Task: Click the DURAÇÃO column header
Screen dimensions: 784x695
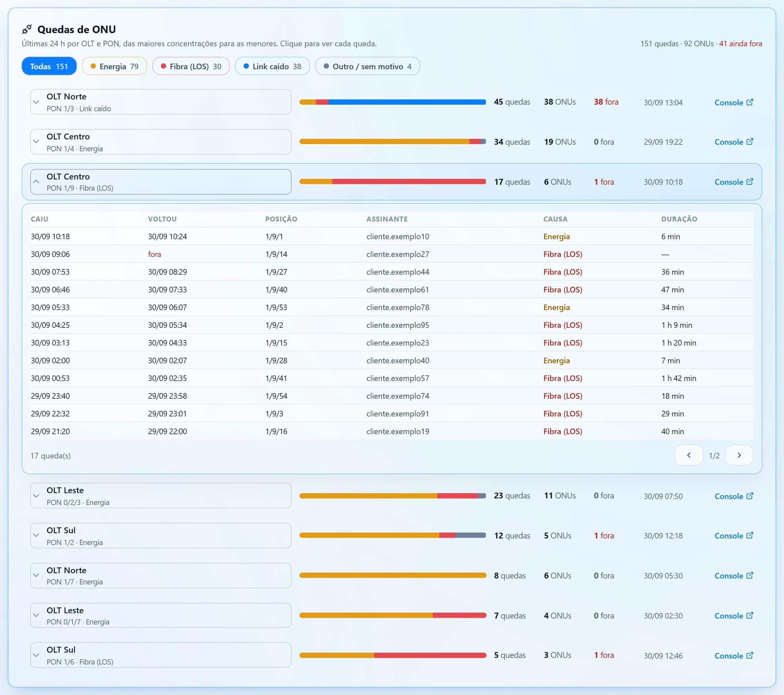Action: click(679, 219)
